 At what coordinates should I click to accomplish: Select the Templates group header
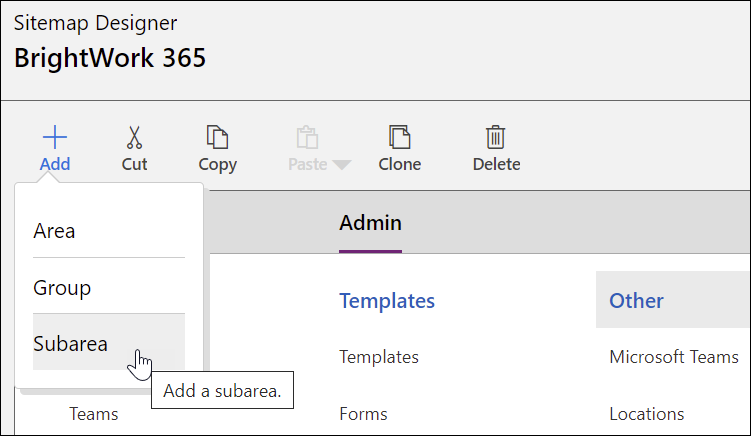click(387, 300)
